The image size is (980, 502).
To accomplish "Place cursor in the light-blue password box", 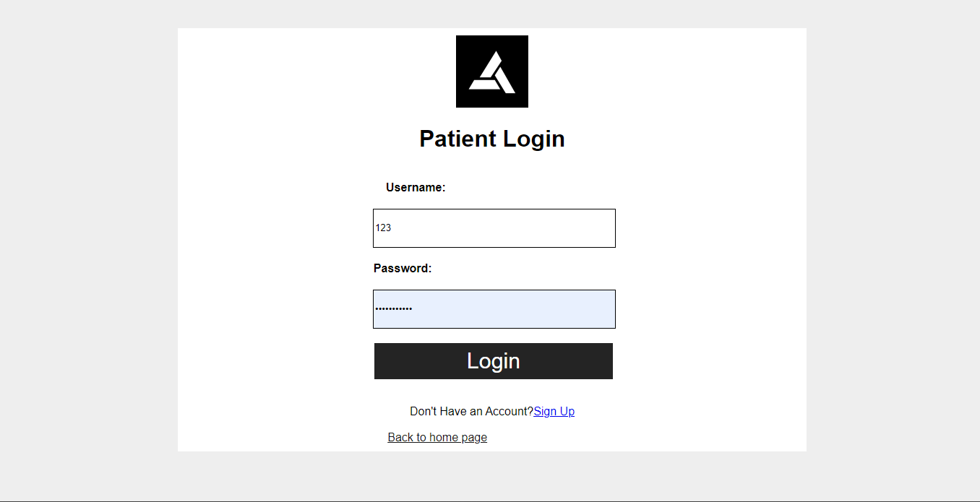I will coord(506,309).
